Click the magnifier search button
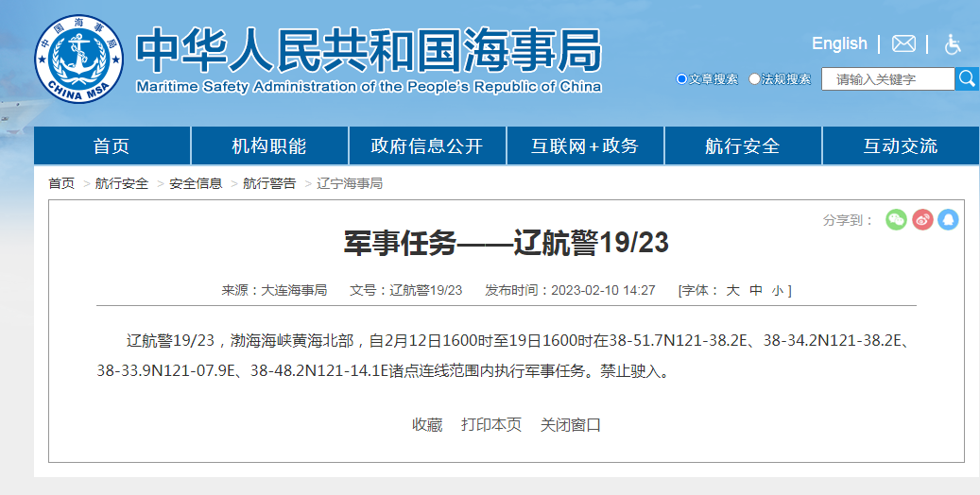This screenshot has height=495, width=980. pyautogui.click(x=966, y=78)
